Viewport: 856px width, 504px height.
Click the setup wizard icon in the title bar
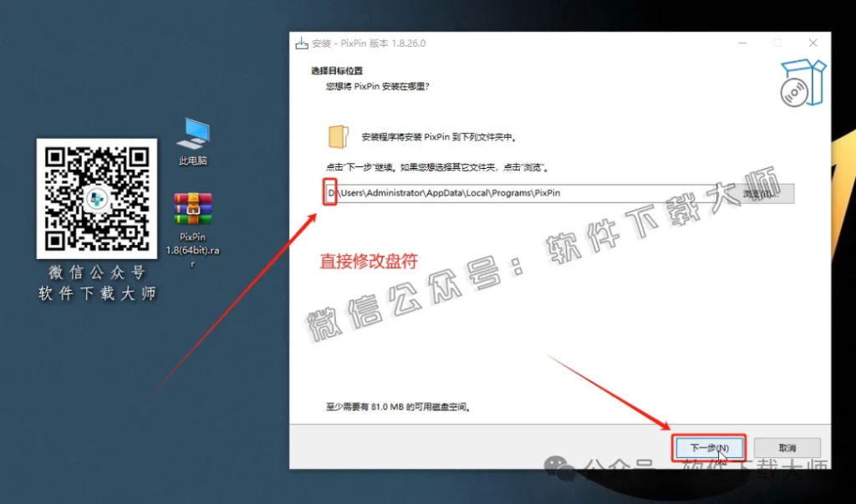click(x=299, y=42)
